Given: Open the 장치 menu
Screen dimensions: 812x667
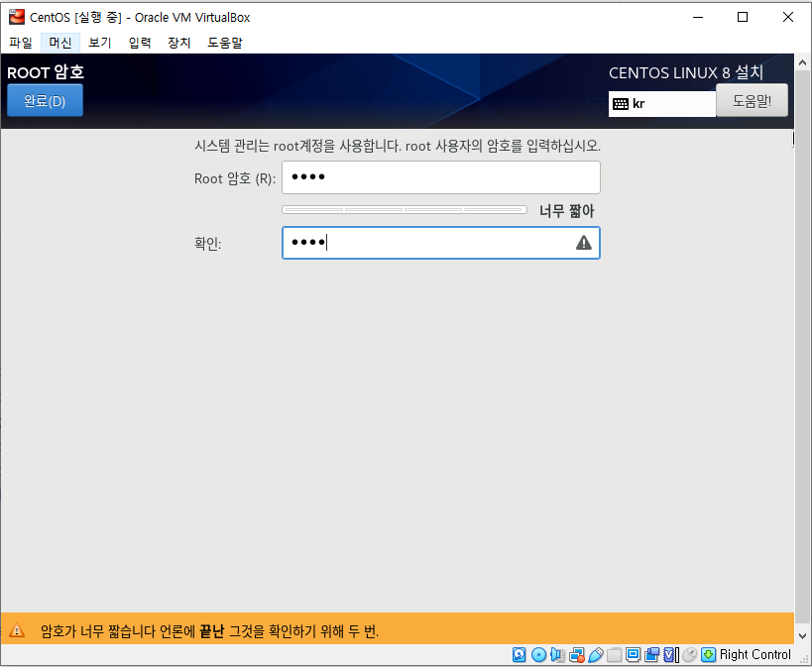Looking at the screenshot, I should pyautogui.click(x=179, y=43).
